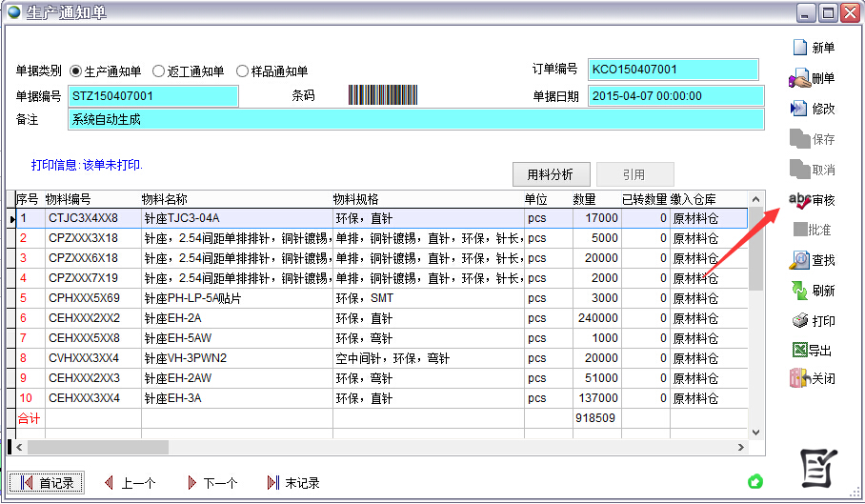Screen dimensions: 865x504
Task: Select the 生产通知单 radio button
Action: point(76,71)
